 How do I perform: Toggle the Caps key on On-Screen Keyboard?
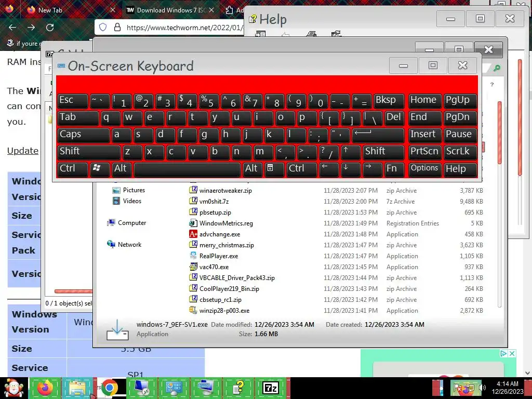84,136
